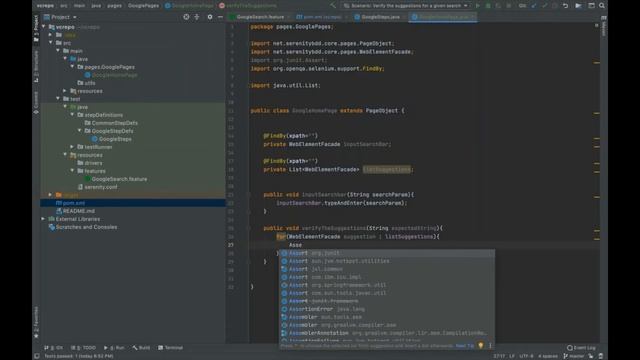640x360 pixels.
Task: Click the highlighted listSuggestions field in editor
Action: tap(387, 169)
